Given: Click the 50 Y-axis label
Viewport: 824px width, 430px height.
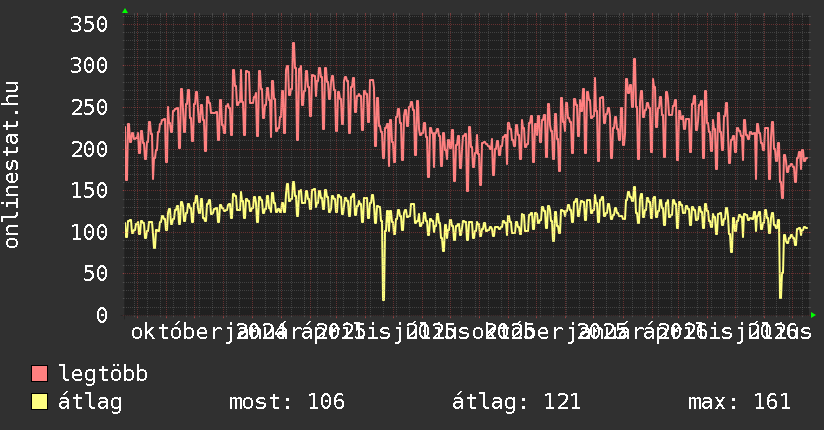Looking at the screenshot, I should pos(95,273).
